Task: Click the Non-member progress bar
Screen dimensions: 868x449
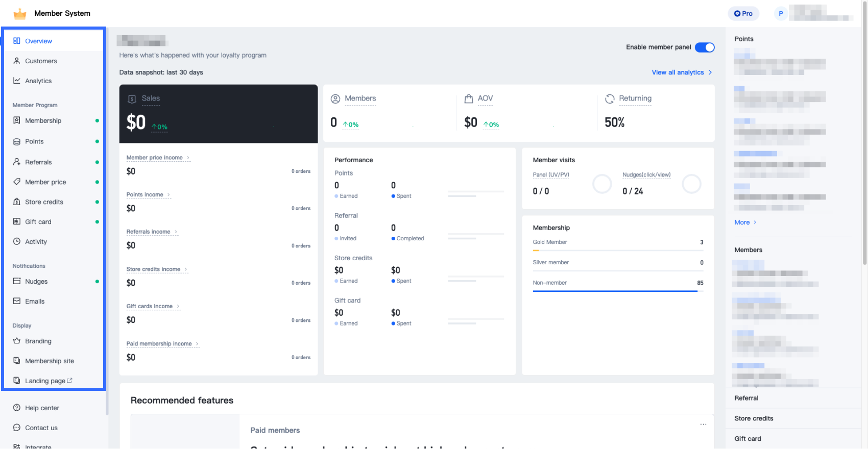Action: [615, 291]
